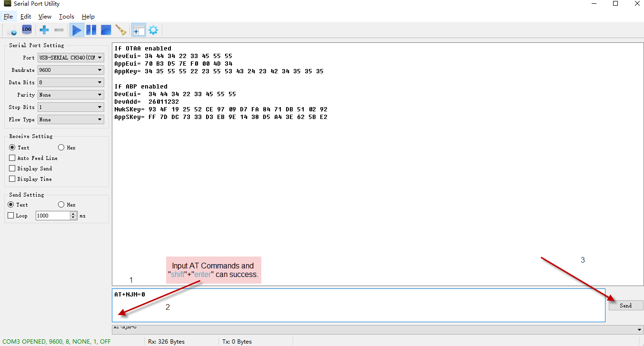Open the Stop Bits dropdown
Image resolution: width=644 pixels, height=346 pixels.
pyautogui.click(x=71, y=107)
